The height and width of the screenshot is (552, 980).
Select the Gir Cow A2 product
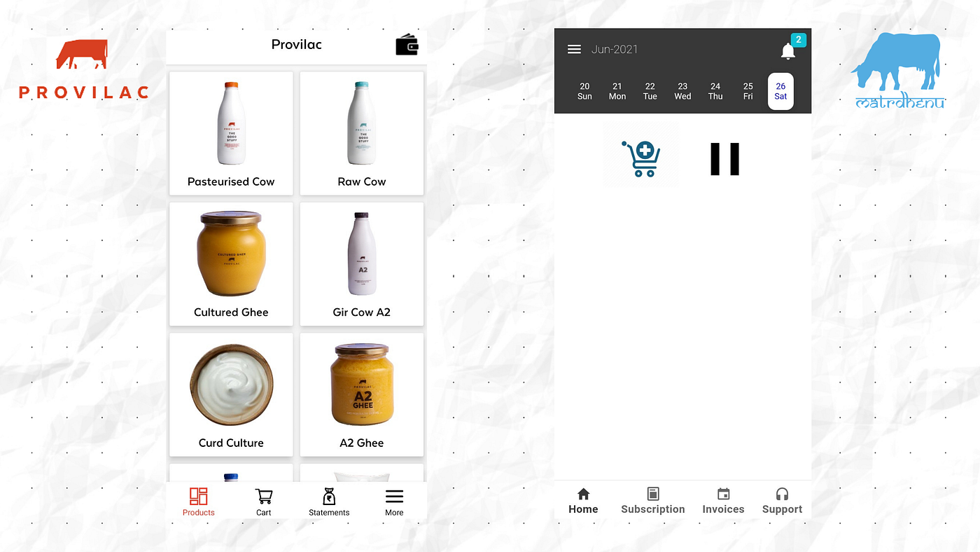point(361,264)
